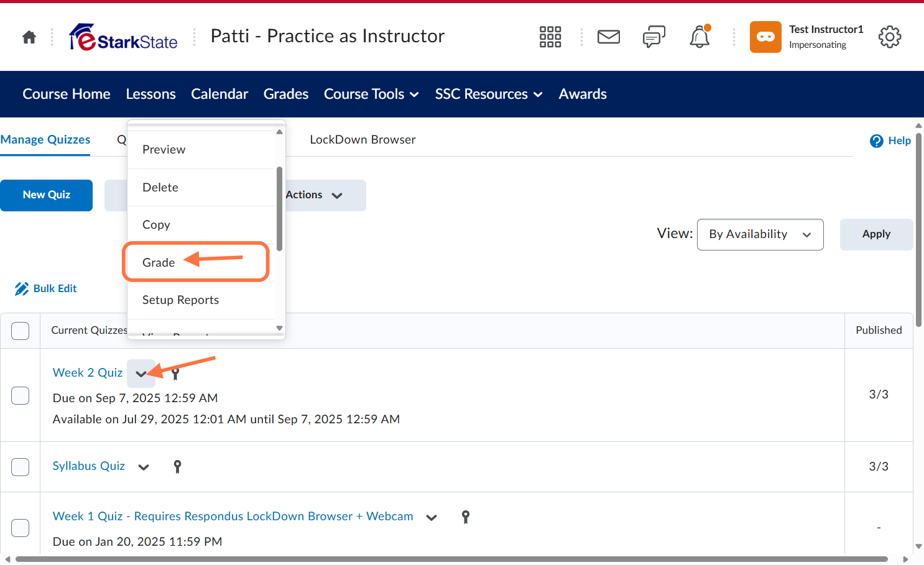Image resolution: width=924 pixels, height=565 pixels.
Task: Check the Week 2 Quiz checkbox
Action: coord(21,395)
